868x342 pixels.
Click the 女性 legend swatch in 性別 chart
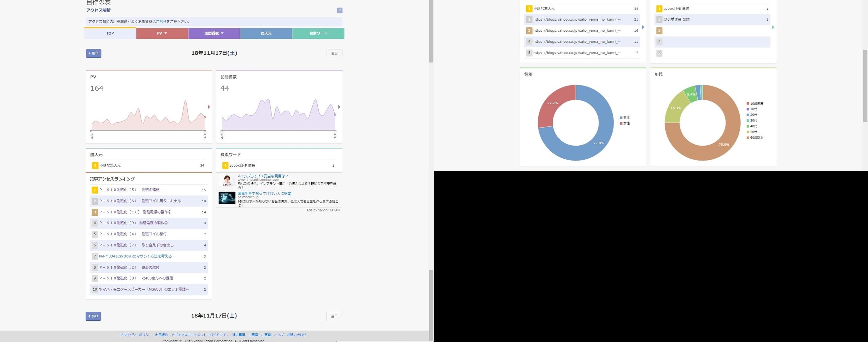[x=621, y=124]
